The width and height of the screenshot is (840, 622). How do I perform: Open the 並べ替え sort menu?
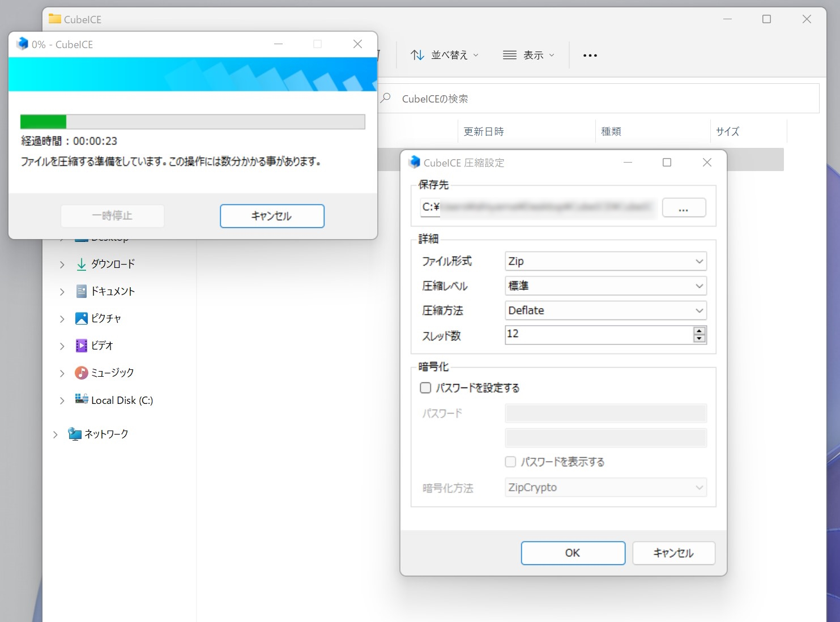coord(445,54)
